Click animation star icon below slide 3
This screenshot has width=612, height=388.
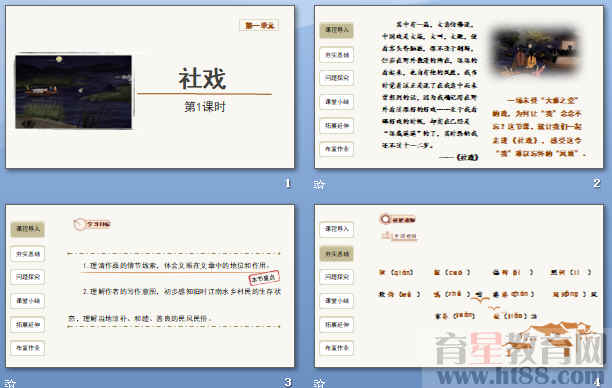[10, 383]
